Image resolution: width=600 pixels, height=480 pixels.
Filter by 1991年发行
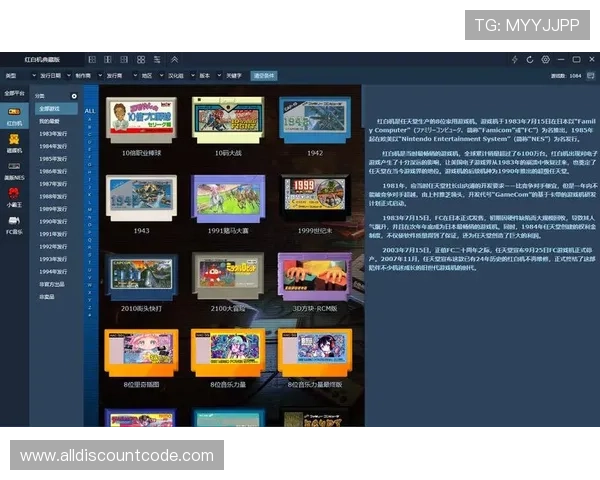tap(53, 234)
